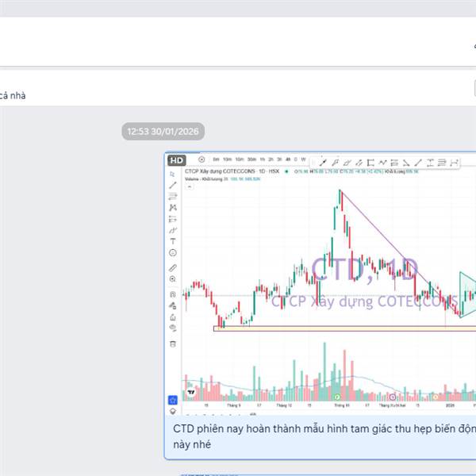Click the 'cả nhà' conversation title text

[13, 96]
